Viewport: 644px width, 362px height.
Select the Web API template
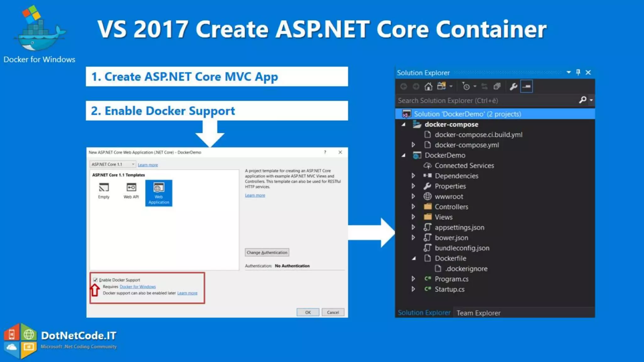(x=131, y=191)
